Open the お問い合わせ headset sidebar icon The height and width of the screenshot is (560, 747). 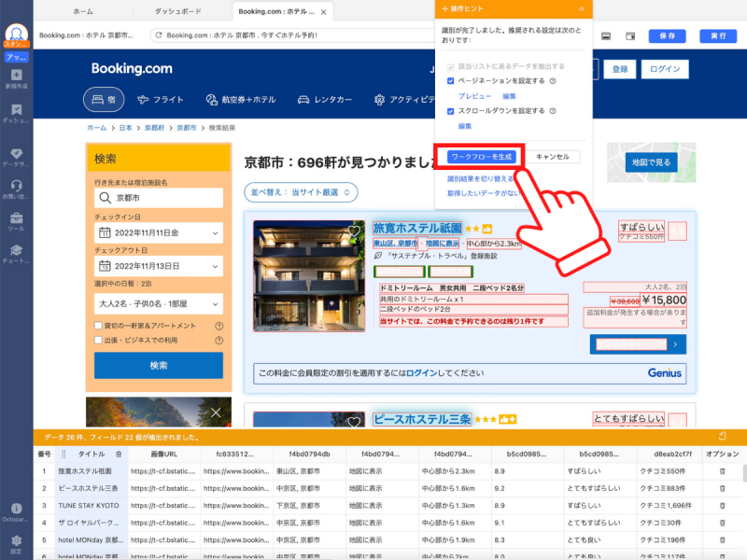(16, 189)
